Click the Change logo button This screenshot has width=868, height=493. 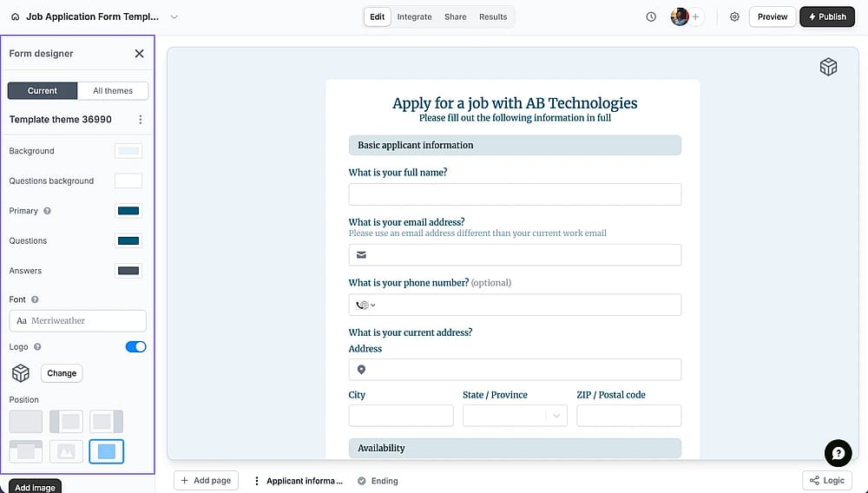(62, 373)
